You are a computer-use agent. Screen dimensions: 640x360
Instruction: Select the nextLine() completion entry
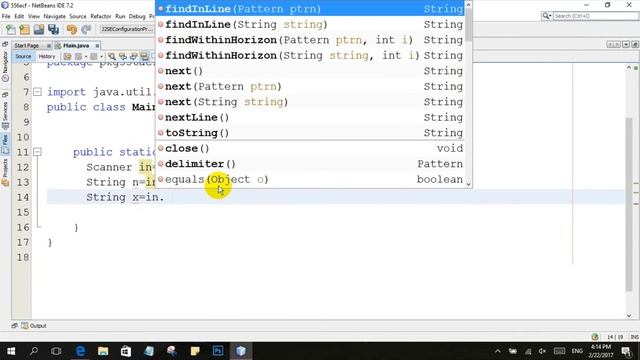click(310, 118)
